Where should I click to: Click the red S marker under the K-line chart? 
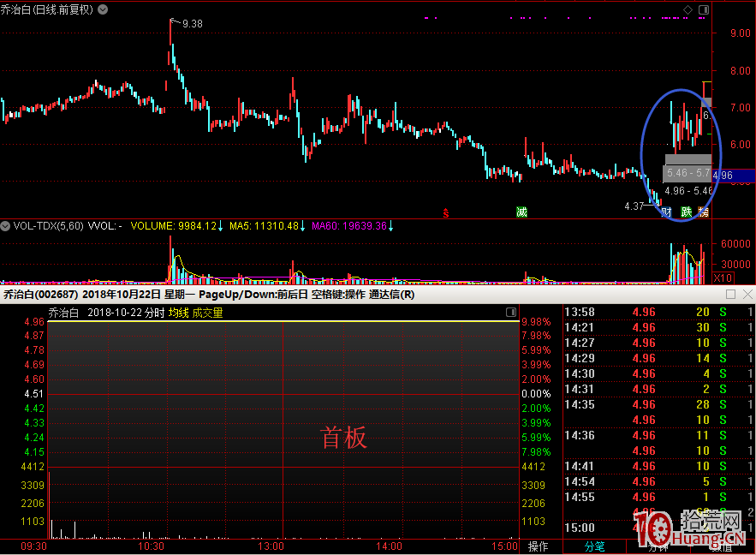(446, 212)
